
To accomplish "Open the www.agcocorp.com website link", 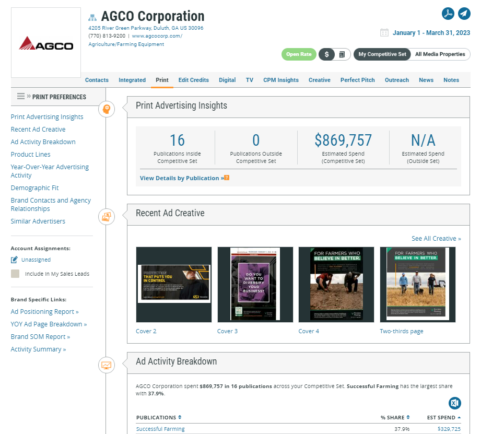I will [x=157, y=36].
